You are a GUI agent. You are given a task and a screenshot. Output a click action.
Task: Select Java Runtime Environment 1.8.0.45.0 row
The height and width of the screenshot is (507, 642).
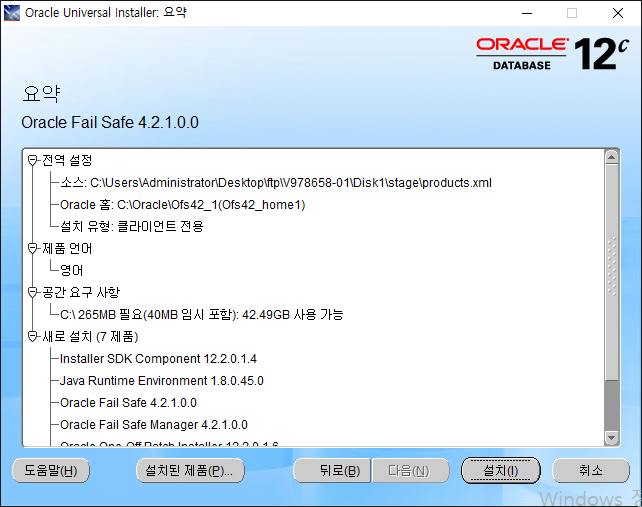click(x=162, y=381)
